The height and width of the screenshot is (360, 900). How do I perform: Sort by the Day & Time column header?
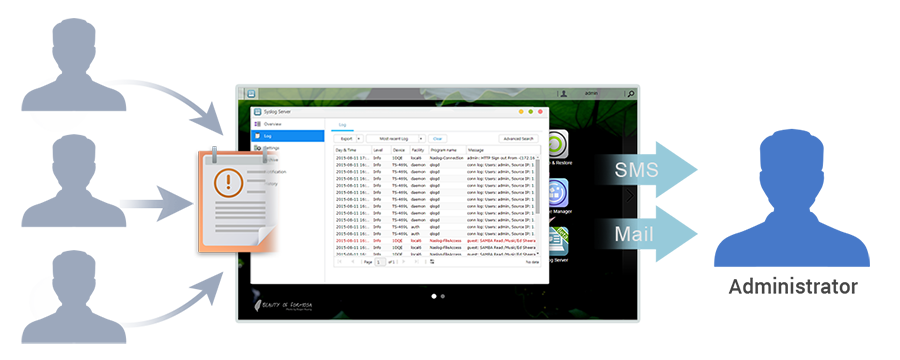point(352,150)
